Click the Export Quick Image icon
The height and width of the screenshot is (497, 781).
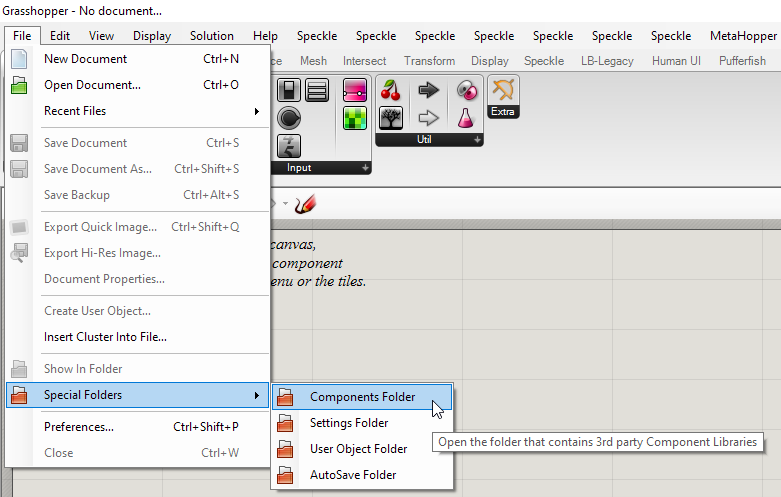click(x=19, y=227)
